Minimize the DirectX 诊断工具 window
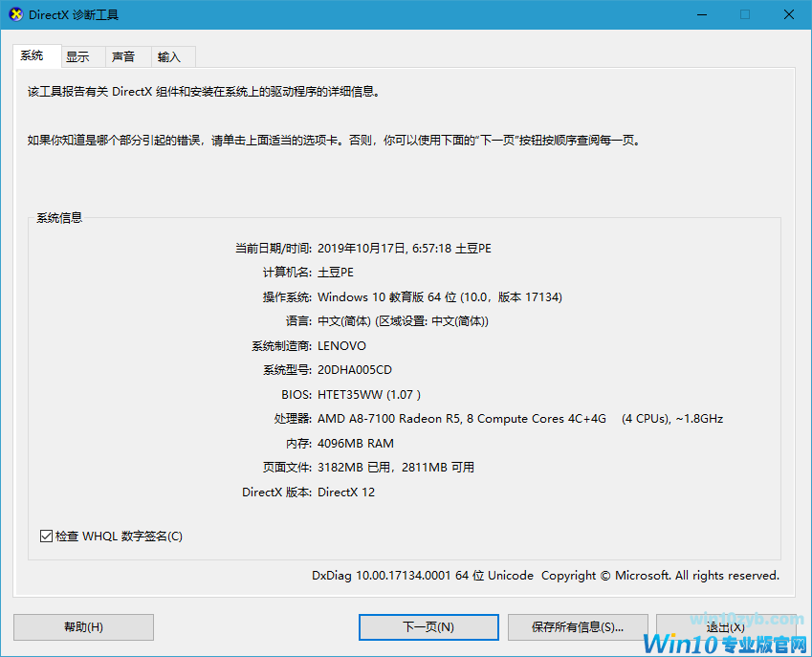812x657 pixels. [x=702, y=14]
